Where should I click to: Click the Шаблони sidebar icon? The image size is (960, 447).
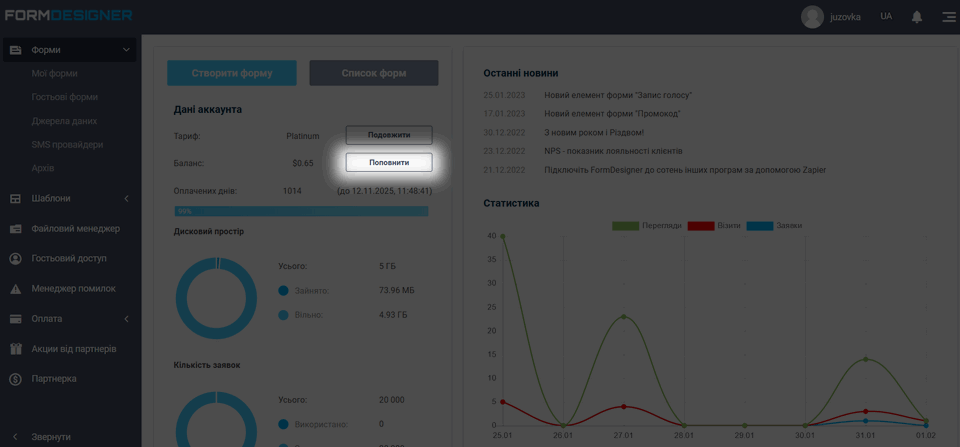click(15, 199)
